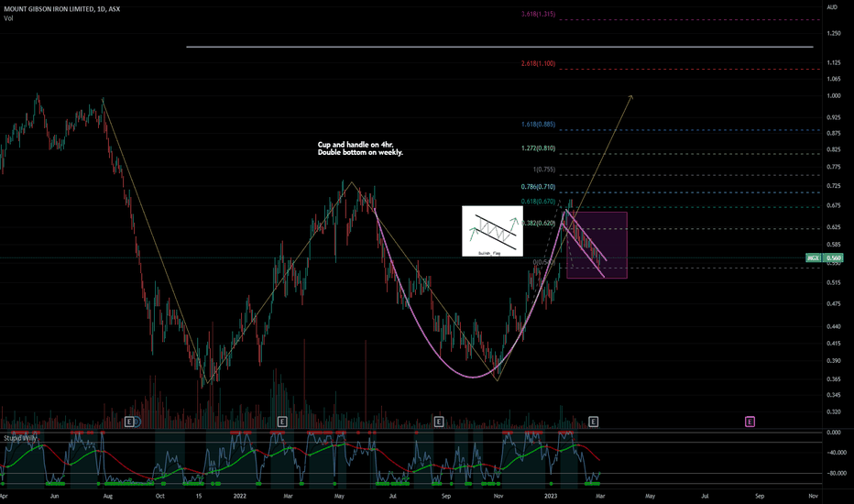Click the 1.618(0.885) Fibonacci label
Image resolution: width=854 pixels, height=504 pixels.
(538, 125)
